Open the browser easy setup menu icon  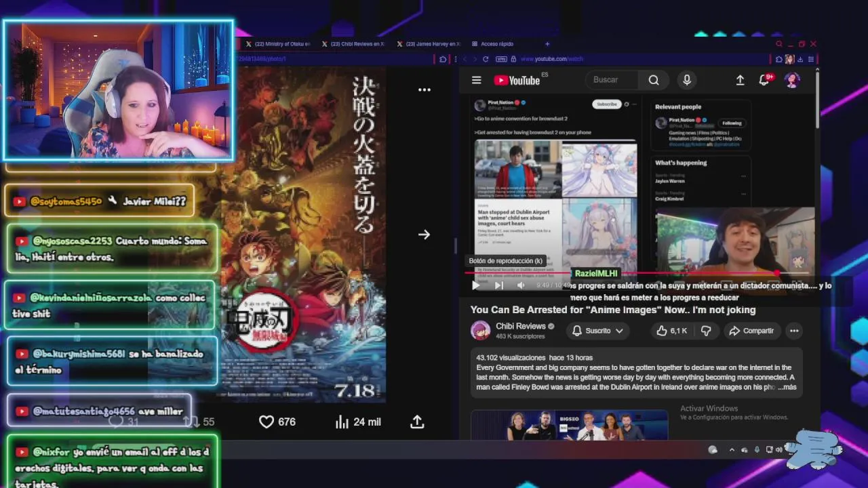coord(810,59)
